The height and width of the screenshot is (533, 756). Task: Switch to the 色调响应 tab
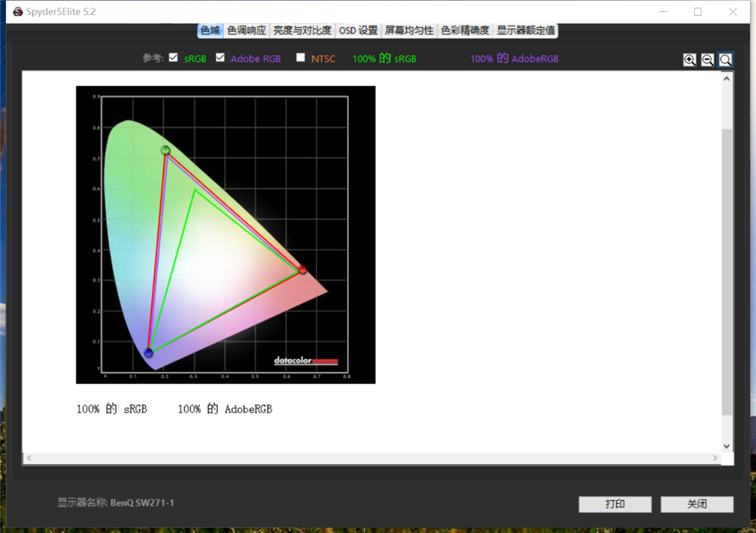(246, 31)
